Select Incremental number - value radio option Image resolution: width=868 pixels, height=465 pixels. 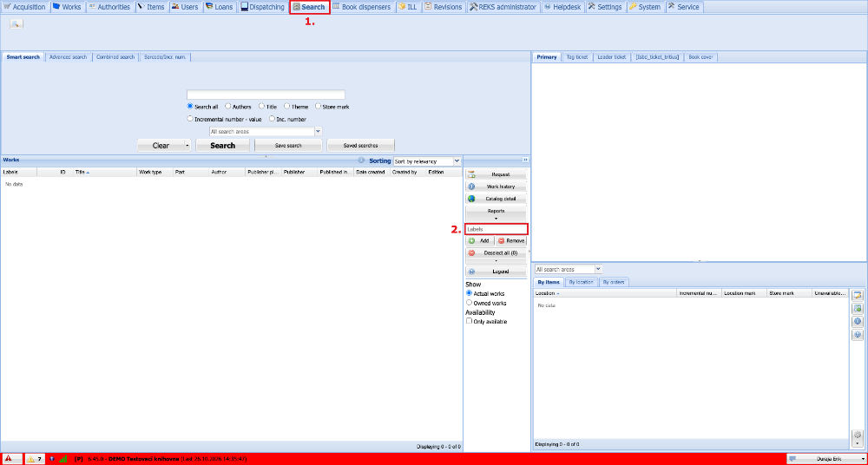click(190, 119)
